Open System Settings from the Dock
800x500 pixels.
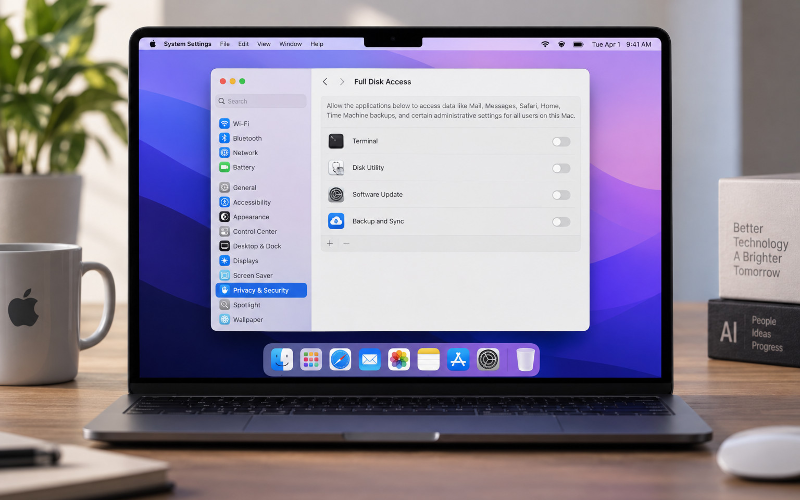(x=488, y=360)
